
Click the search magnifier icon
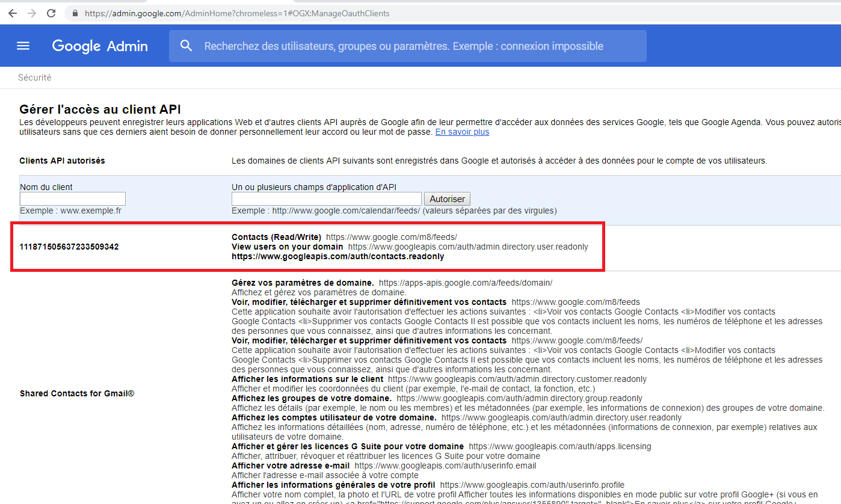[x=186, y=45]
